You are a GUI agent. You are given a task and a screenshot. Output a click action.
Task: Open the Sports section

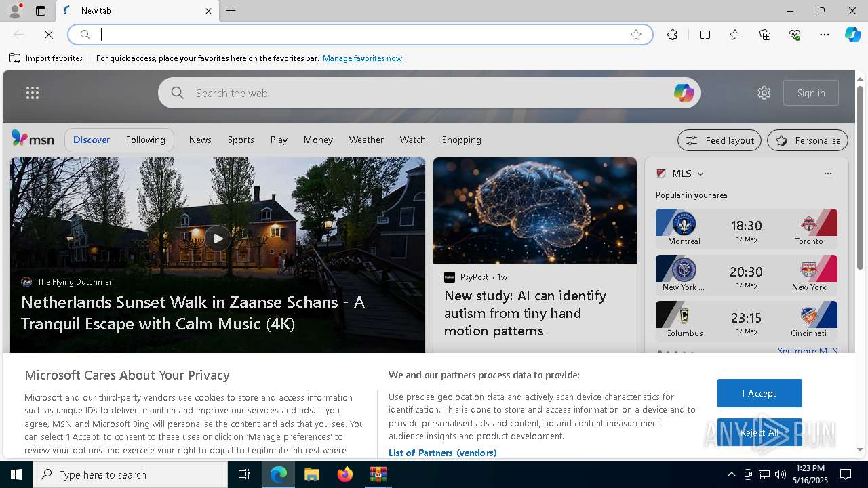pyautogui.click(x=241, y=140)
